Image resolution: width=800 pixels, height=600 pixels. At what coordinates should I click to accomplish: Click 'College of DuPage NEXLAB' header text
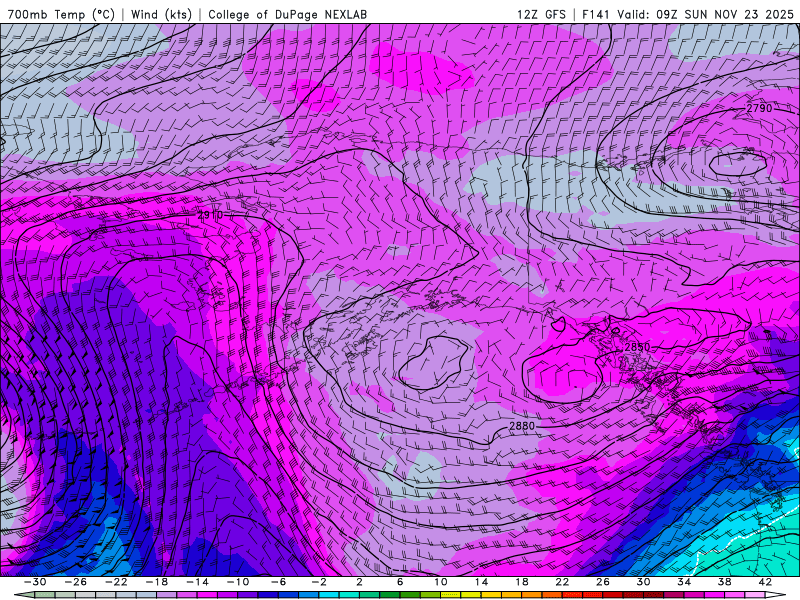pyautogui.click(x=287, y=14)
